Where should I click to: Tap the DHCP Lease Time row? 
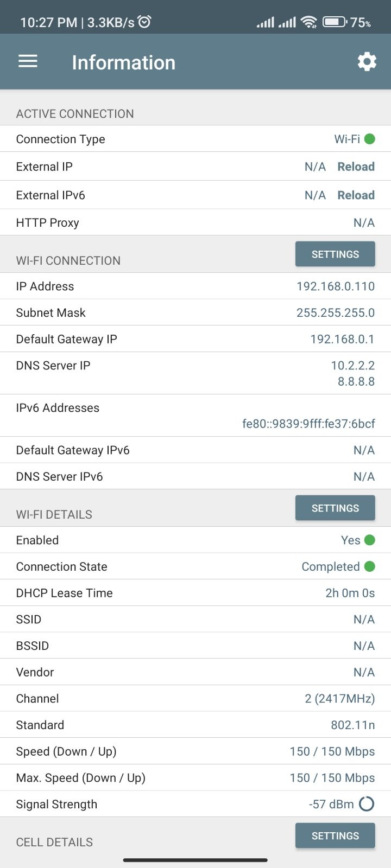(x=195, y=592)
